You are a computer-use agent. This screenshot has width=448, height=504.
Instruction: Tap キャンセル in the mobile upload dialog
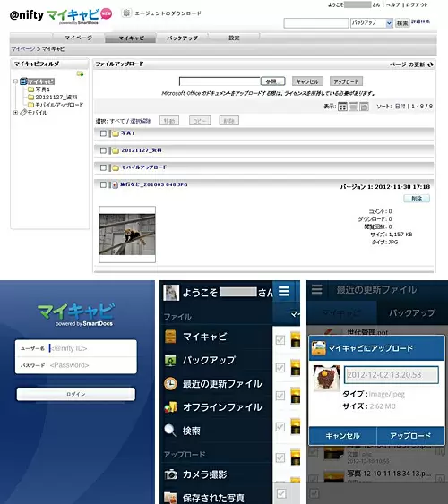point(342,436)
